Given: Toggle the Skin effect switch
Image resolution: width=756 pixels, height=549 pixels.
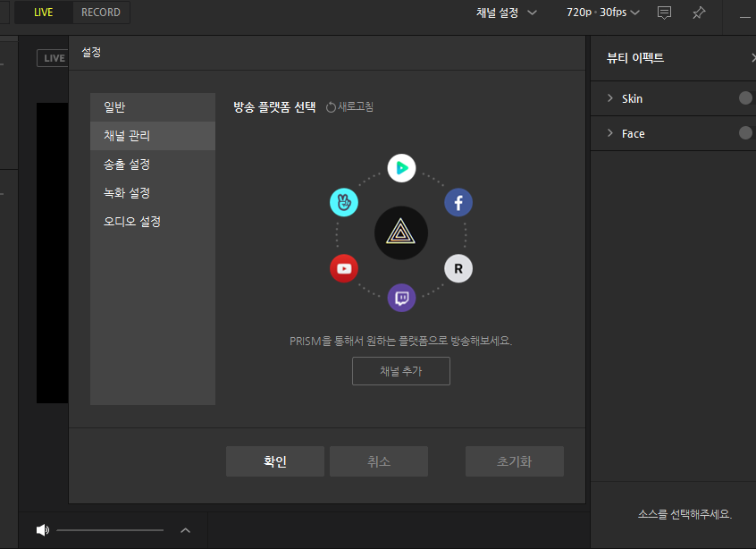Looking at the screenshot, I should 746,98.
